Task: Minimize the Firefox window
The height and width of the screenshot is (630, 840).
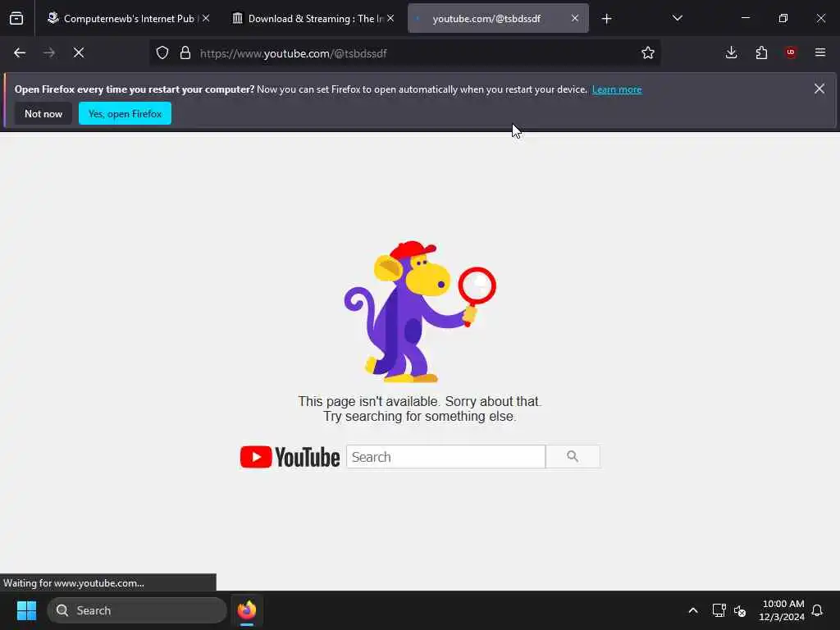Action: point(745,18)
